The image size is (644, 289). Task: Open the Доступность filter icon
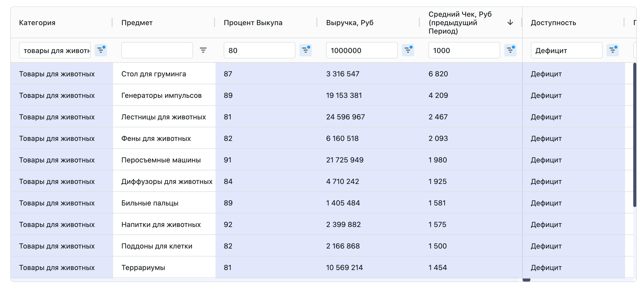tap(613, 50)
